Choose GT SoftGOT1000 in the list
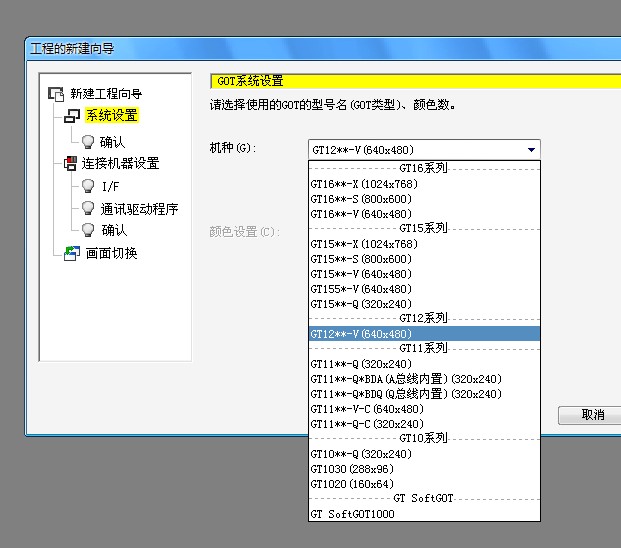The height and width of the screenshot is (548, 621). coord(352,514)
